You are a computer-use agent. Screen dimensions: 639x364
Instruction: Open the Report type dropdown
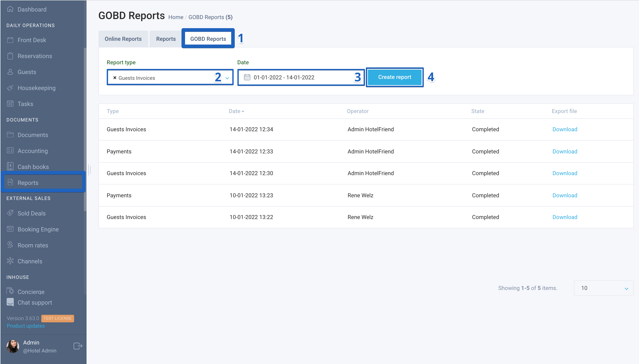pos(227,78)
